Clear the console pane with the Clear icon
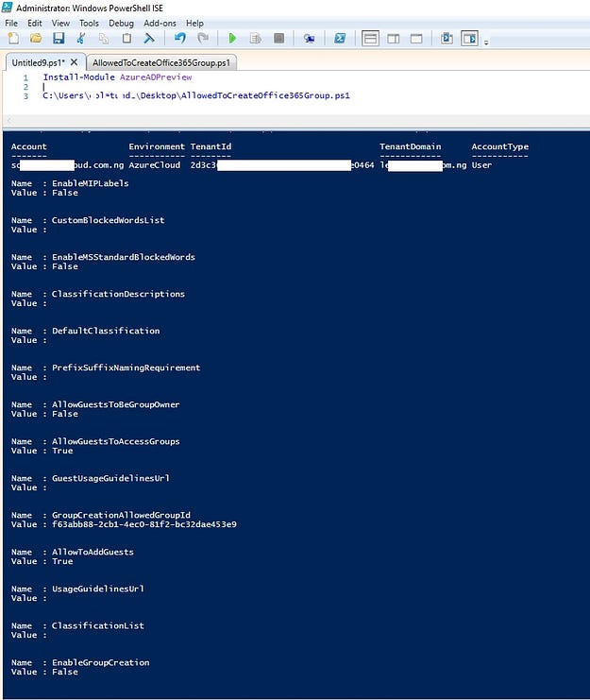The image size is (590, 700). pos(149,39)
